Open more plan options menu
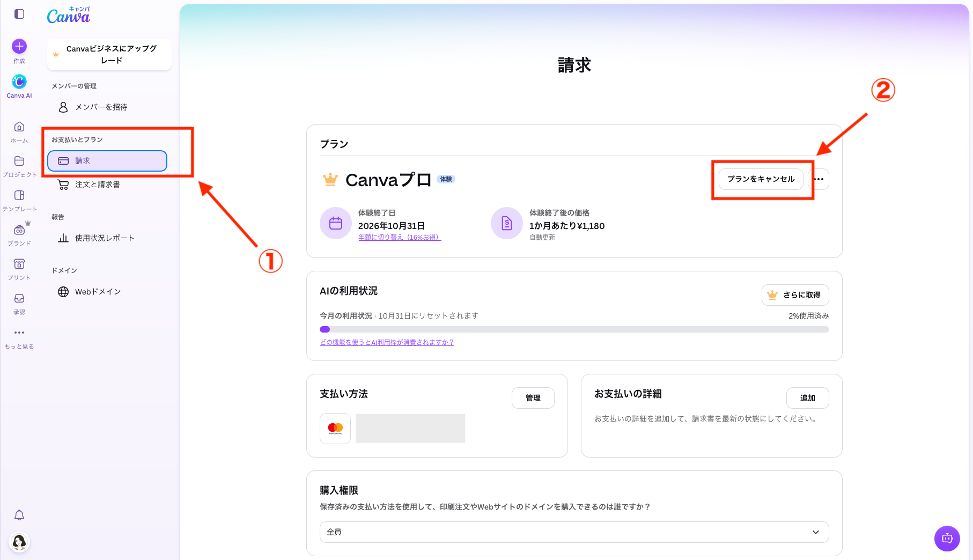 [x=819, y=179]
